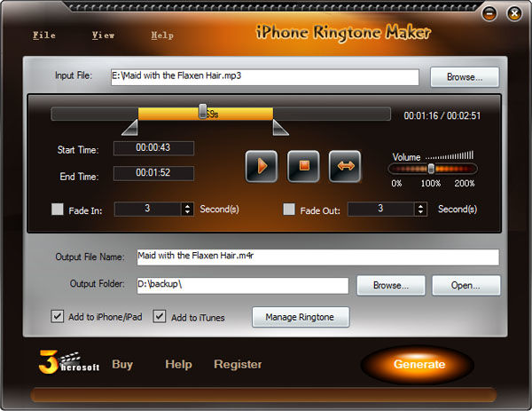Viewport: 532px width, 411px height.
Task: Click the start marker triangle on timeline
Action: (130, 128)
